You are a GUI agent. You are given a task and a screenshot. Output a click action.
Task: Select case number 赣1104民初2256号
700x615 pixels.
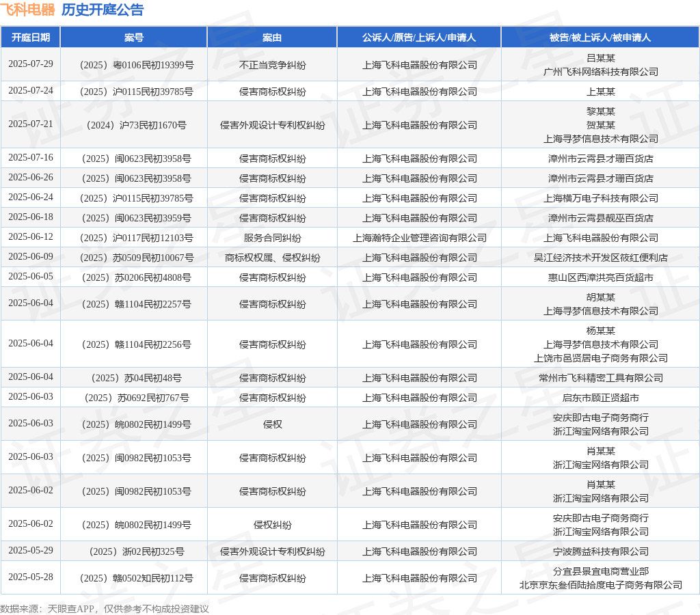coord(137,344)
